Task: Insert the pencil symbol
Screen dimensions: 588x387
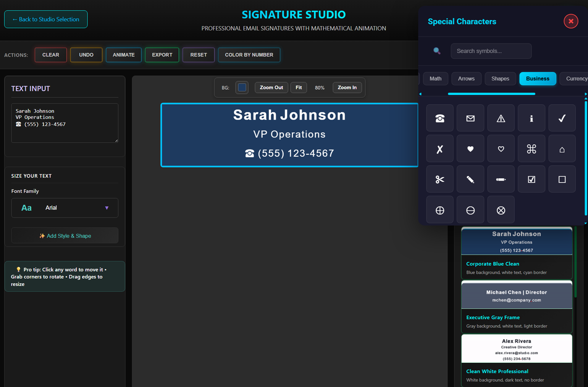Action: (470, 179)
